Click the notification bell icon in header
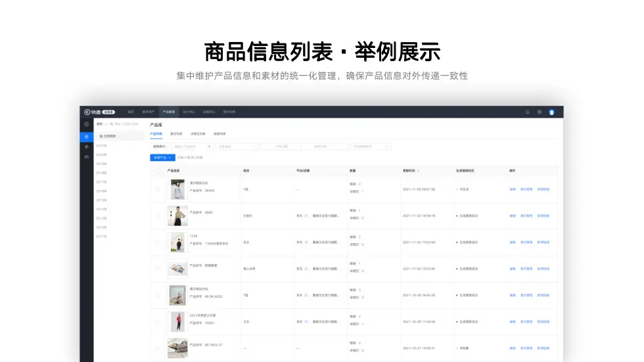Screen dimensions: 644x362 527,112
